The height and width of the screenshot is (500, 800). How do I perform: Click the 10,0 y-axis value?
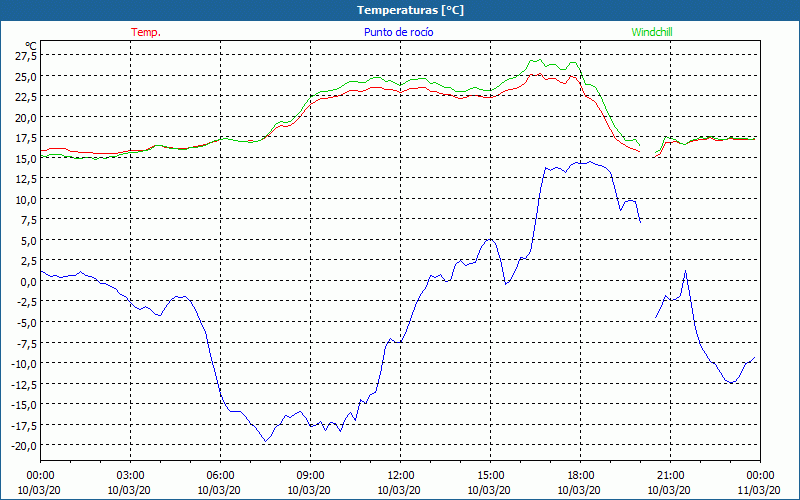(x=26, y=199)
